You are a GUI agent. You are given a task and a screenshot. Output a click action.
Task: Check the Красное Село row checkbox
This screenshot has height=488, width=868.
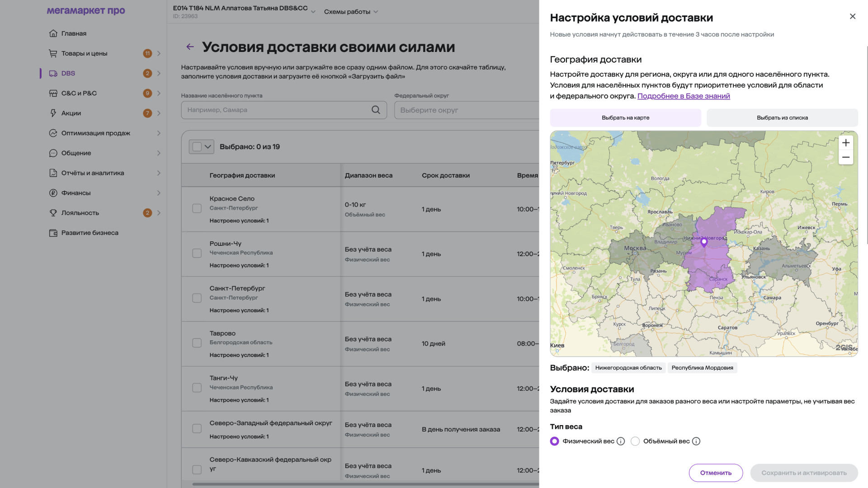[197, 209]
